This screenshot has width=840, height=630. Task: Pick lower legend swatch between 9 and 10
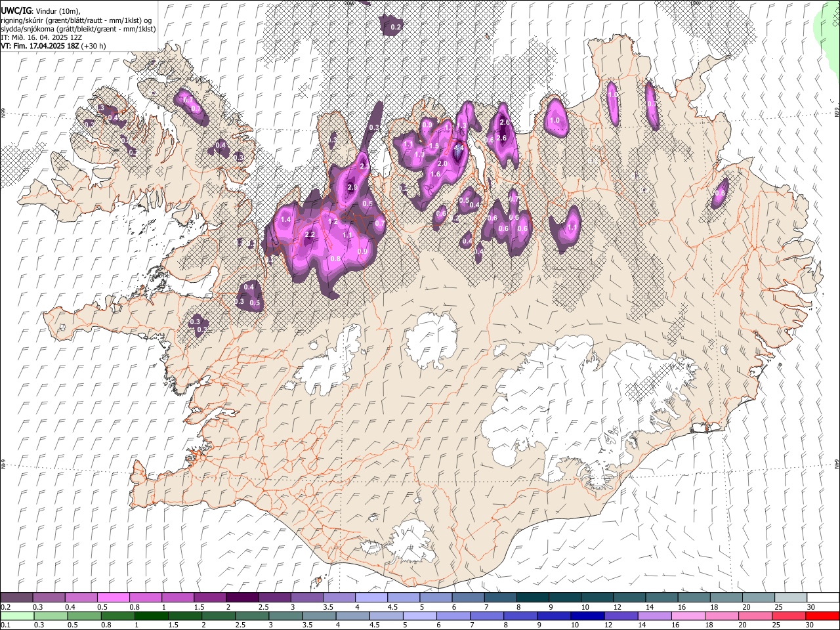point(553,616)
